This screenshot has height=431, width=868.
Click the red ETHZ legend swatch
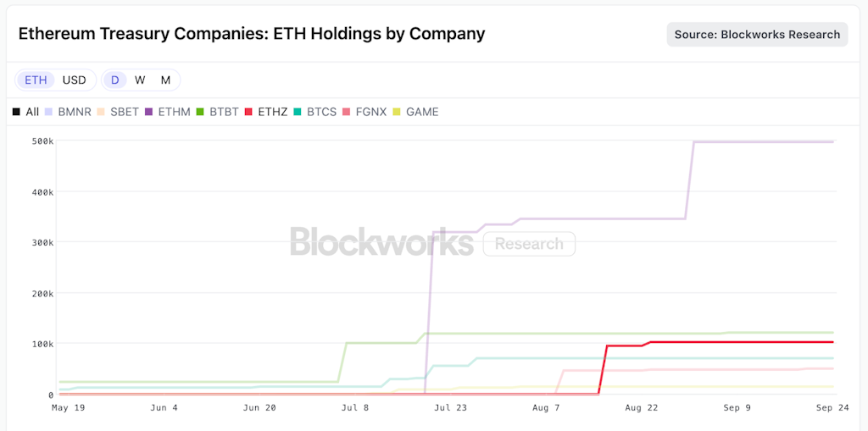tap(249, 112)
